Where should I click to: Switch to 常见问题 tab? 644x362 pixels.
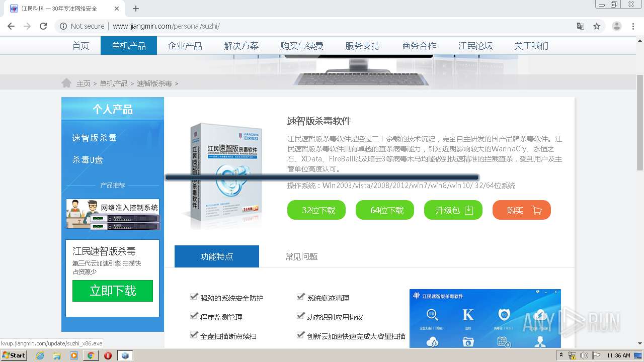[301, 256]
